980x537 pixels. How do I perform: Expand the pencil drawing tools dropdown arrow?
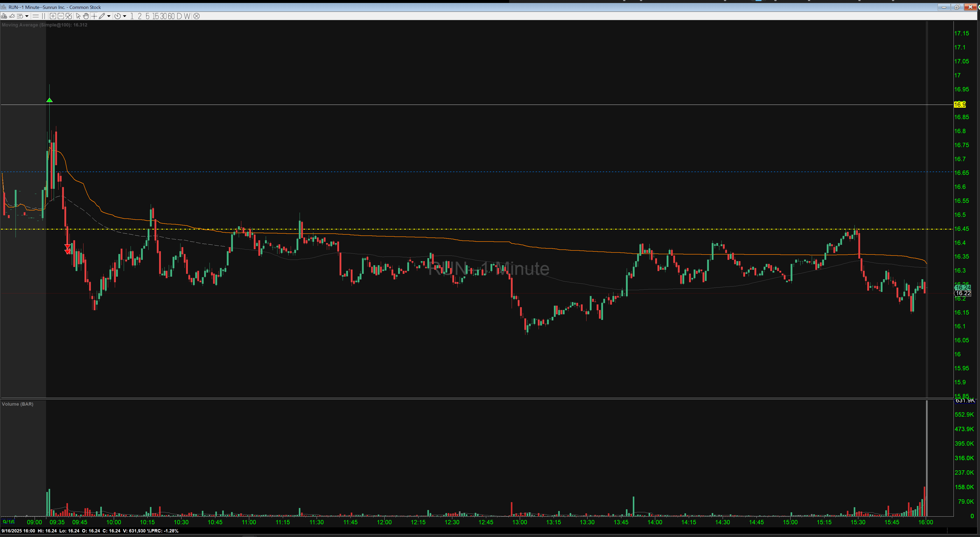(x=109, y=16)
